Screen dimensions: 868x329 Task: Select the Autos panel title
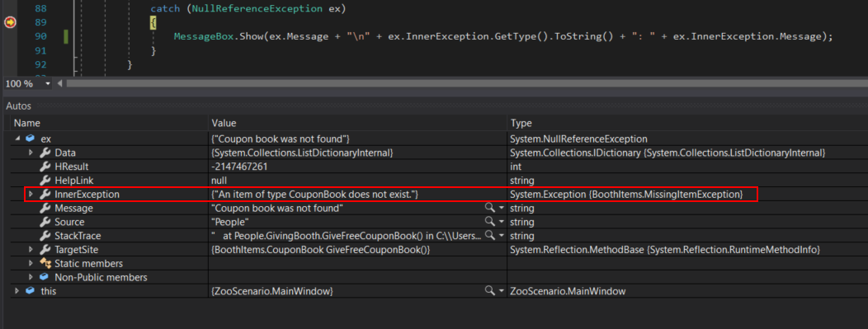(x=18, y=106)
